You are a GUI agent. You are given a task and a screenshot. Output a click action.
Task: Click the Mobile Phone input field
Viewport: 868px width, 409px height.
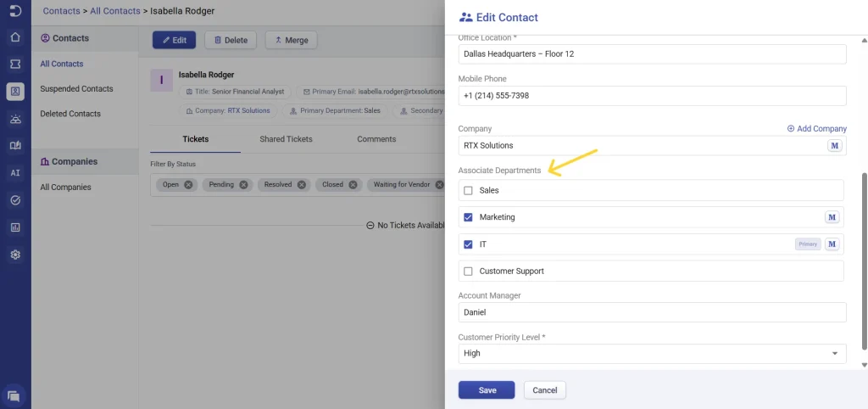click(x=652, y=96)
